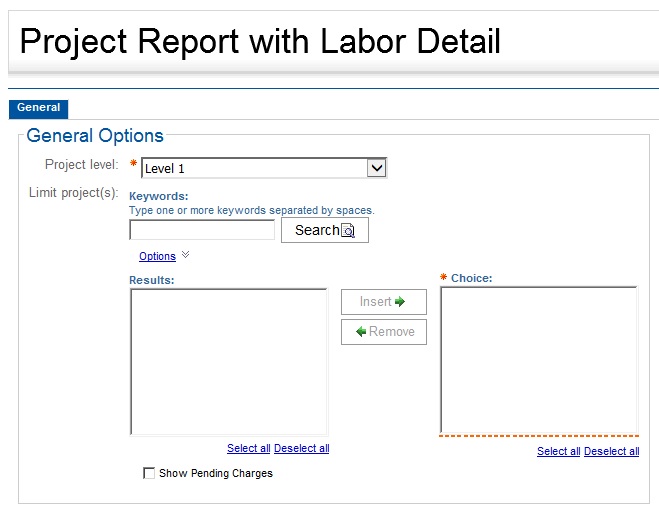Image resolution: width=659 pixels, height=514 pixels.
Task: Click the magnifier icon on Search button
Action: (x=348, y=231)
